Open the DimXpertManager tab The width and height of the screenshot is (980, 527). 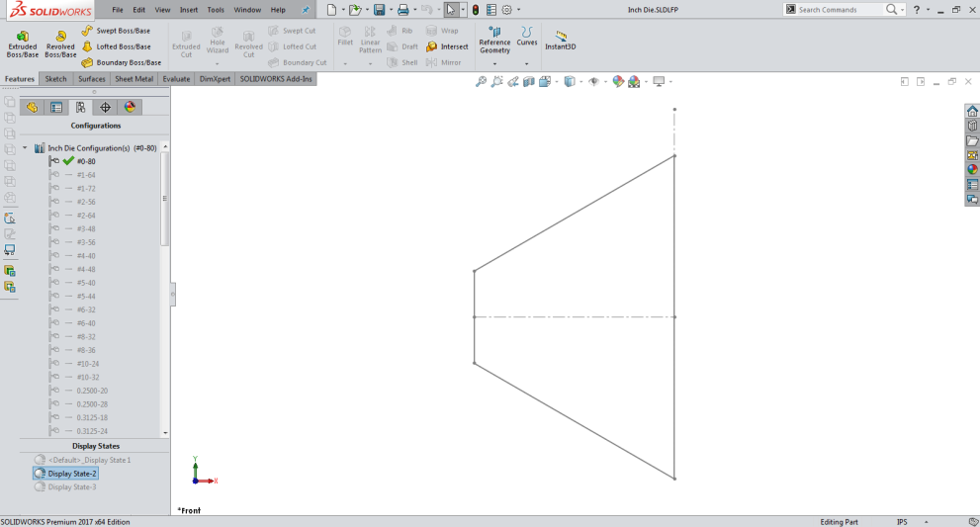105,108
